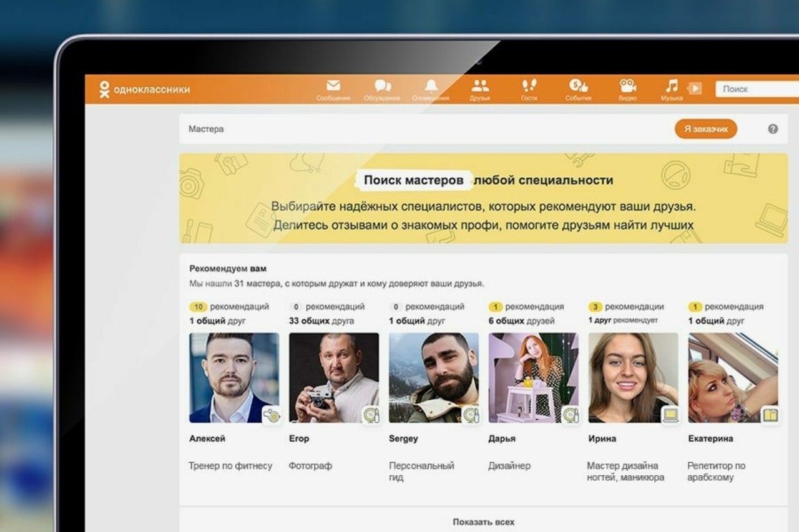Viewport: 799px width, 532px height.
Task: Click Дизайнер profession text
Action: [509, 466]
